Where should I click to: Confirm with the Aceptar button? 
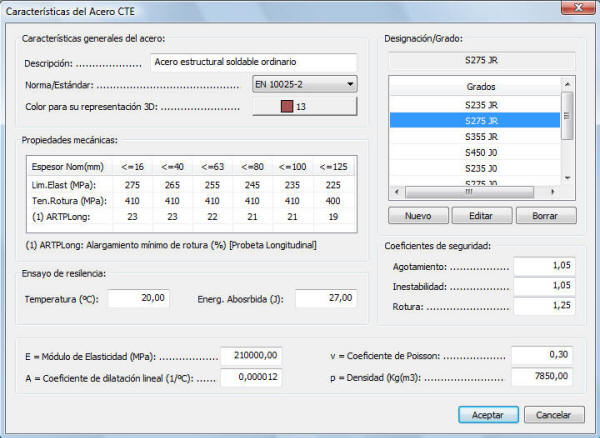pyautogui.click(x=488, y=415)
